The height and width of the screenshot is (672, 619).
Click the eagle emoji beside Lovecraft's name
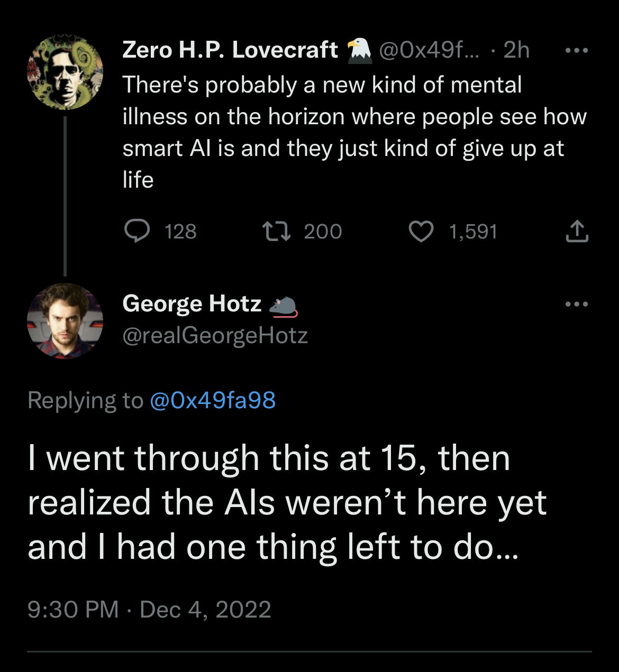tap(359, 51)
